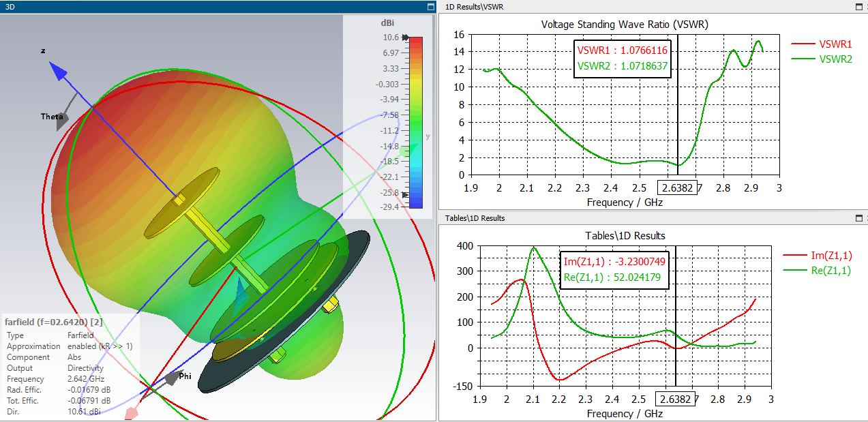
Task: Click the upper clamp marker at 10.6 dBi
Action: point(406,37)
